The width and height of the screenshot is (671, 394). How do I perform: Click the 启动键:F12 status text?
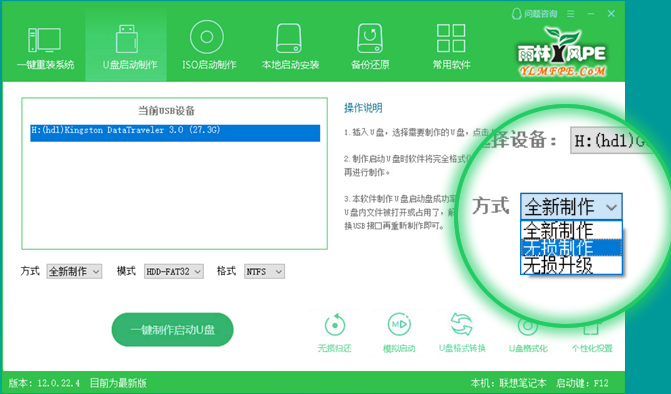[x=582, y=383]
